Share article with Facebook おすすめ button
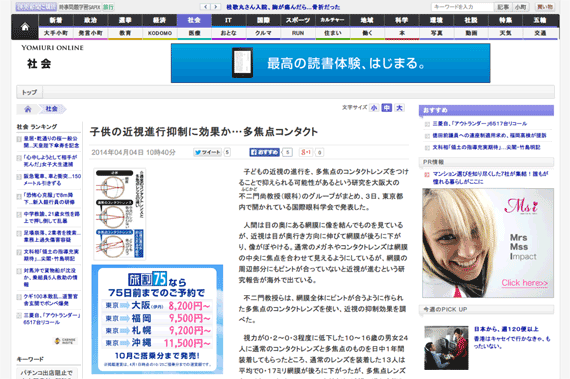This screenshot has height=379, width=570. click(x=264, y=152)
